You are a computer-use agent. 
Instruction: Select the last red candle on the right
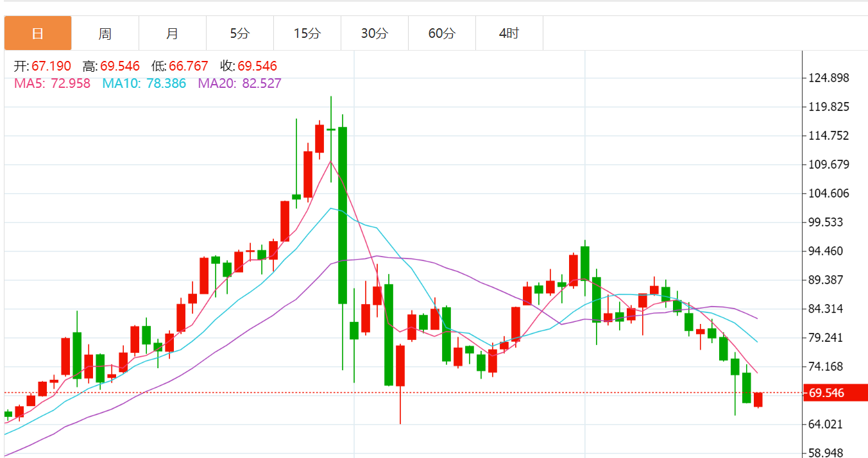pyautogui.click(x=758, y=400)
